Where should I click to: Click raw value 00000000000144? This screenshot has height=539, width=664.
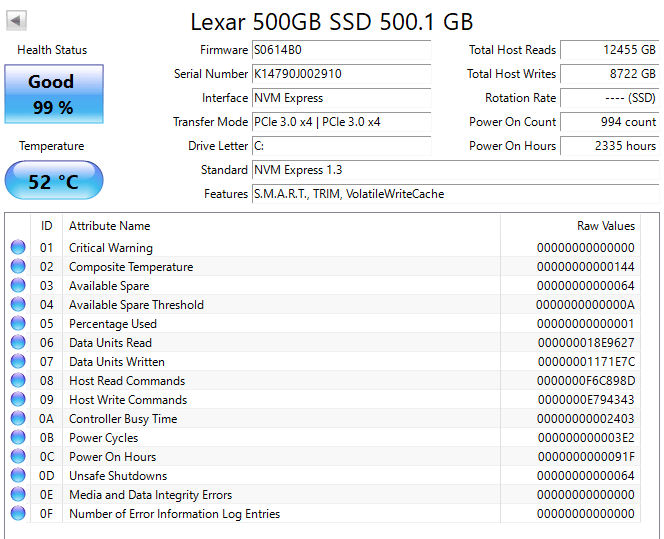(x=586, y=267)
